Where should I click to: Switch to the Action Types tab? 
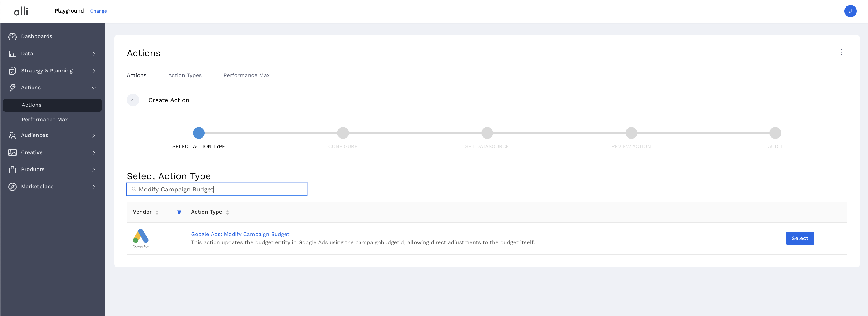point(185,75)
